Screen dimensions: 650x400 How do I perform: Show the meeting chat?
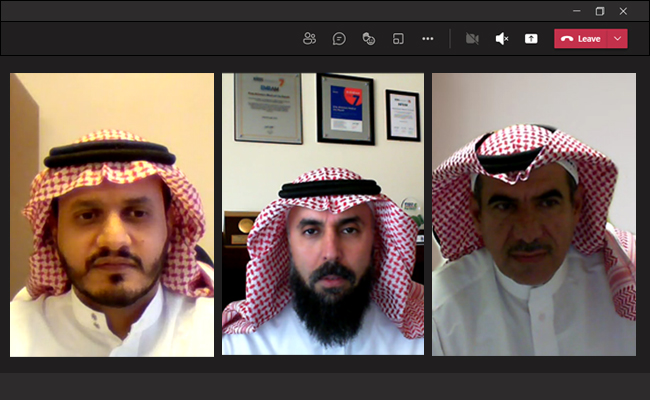339,39
